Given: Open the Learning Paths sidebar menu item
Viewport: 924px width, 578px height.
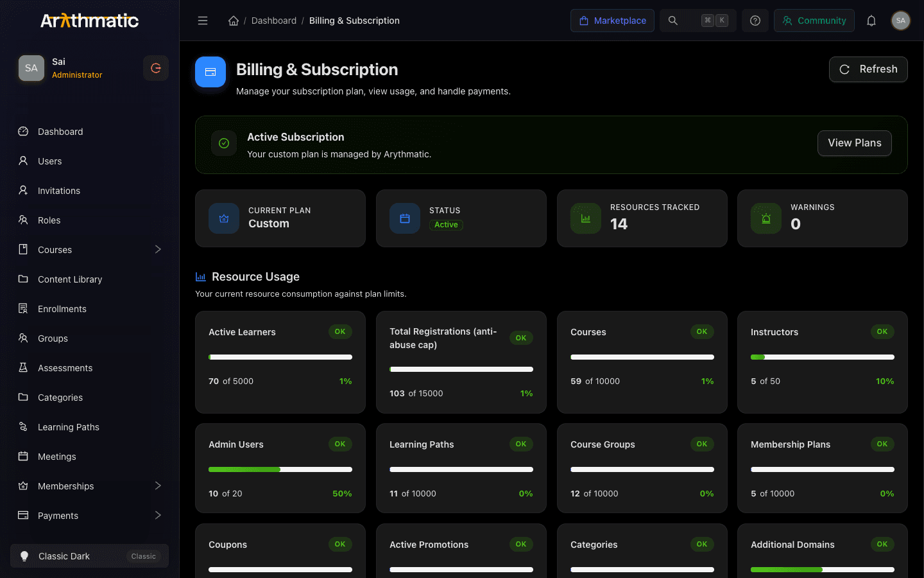Looking at the screenshot, I should click(x=89, y=427).
